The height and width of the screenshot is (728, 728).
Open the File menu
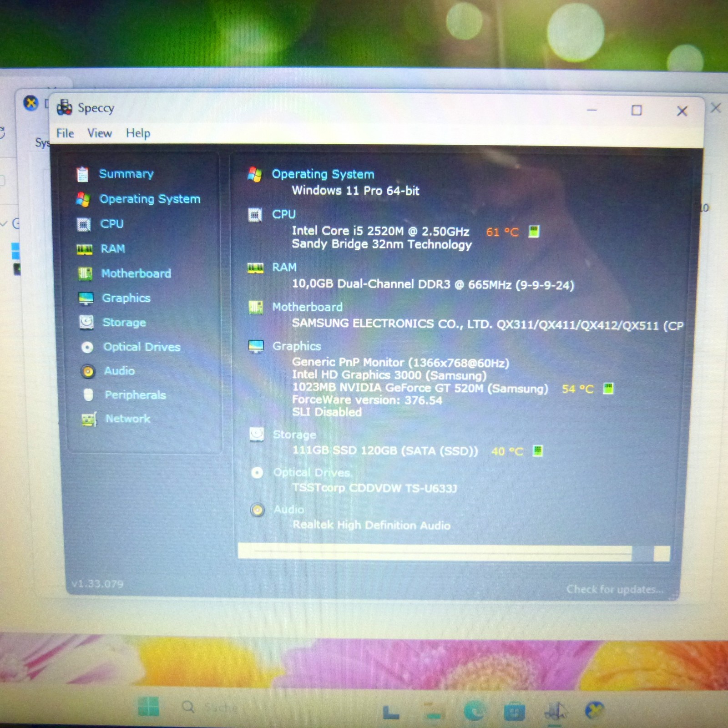pos(65,133)
